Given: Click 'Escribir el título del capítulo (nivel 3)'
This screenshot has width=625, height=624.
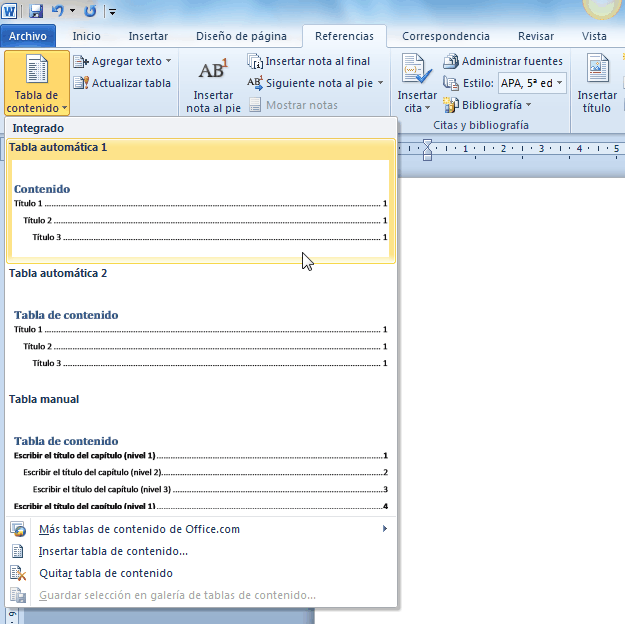Looking at the screenshot, I should click(102, 489).
